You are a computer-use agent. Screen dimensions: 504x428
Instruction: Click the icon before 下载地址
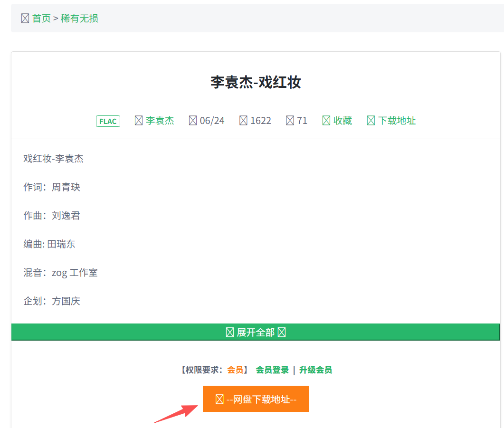[371, 121]
